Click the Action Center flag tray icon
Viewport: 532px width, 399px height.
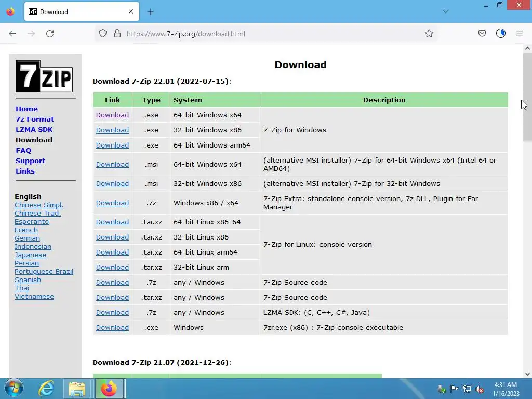(x=454, y=389)
